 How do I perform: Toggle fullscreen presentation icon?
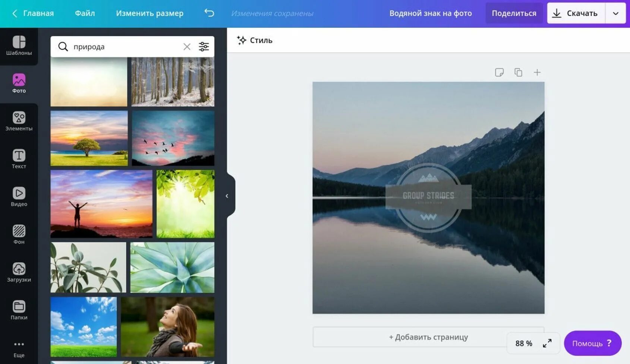click(x=547, y=344)
